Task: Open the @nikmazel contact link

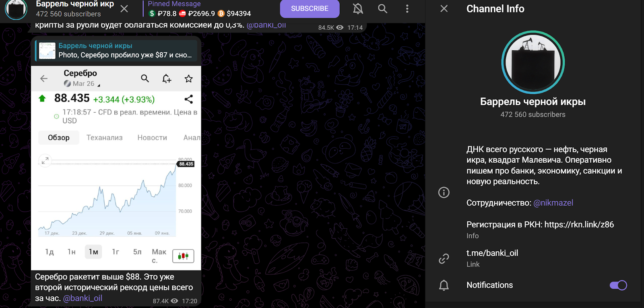Action: click(x=553, y=203)
